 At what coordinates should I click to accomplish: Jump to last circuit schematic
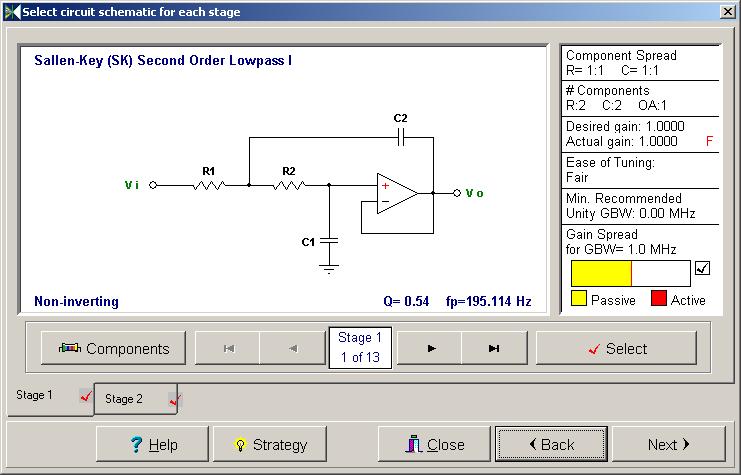(494, 348)
